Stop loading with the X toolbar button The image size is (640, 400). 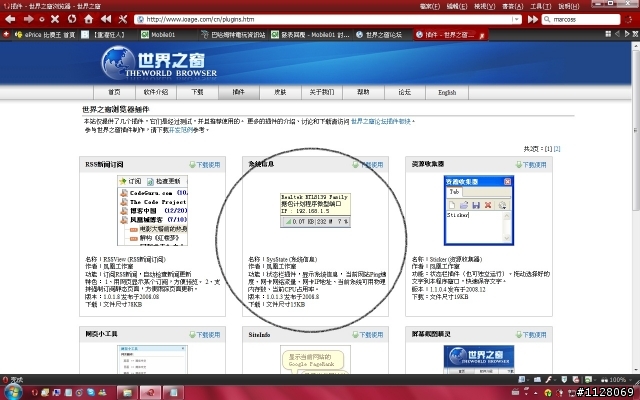[55, 19]
